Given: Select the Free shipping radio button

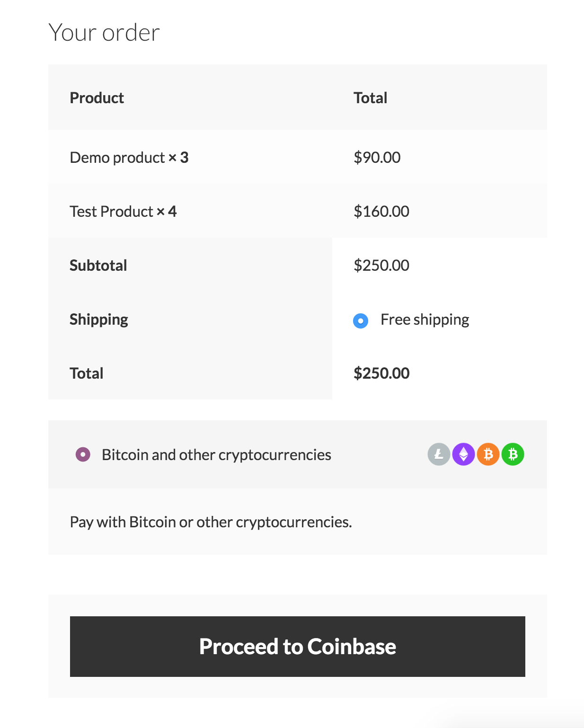Looking at the screenshot, I should (361, 321).
